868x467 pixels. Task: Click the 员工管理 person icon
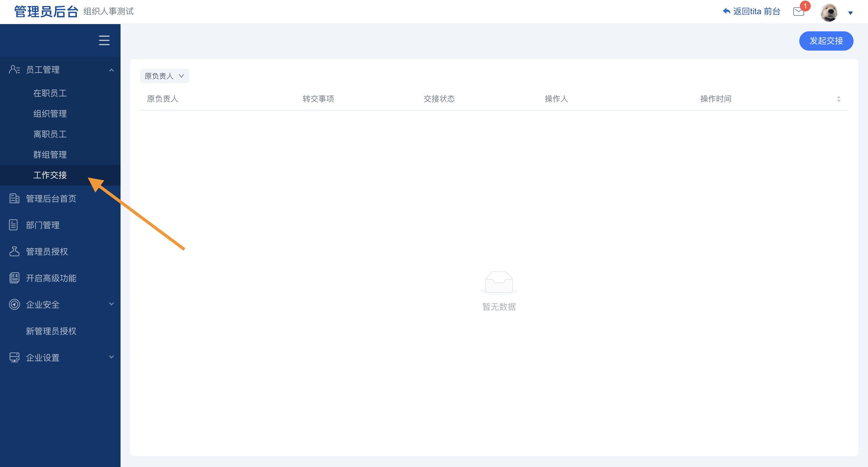point(14,70)
